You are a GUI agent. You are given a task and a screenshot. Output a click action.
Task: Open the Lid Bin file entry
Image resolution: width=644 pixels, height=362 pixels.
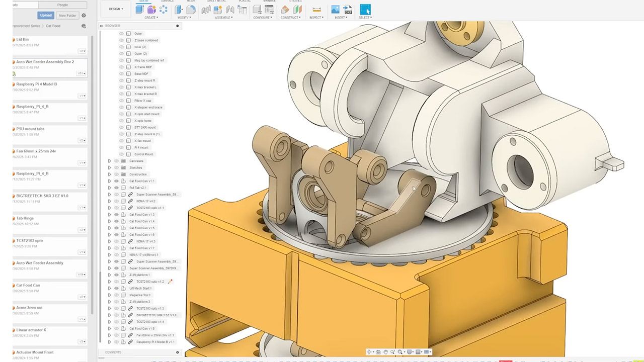pos(50,45)
